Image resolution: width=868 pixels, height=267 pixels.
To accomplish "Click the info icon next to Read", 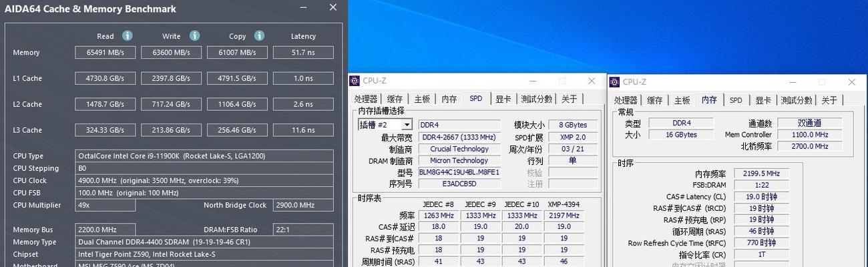I will point(127,35).
